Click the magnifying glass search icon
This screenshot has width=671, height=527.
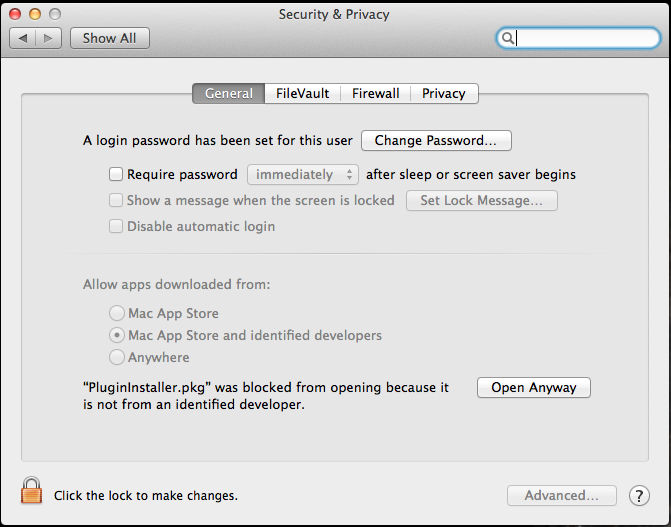coord(507,38)
